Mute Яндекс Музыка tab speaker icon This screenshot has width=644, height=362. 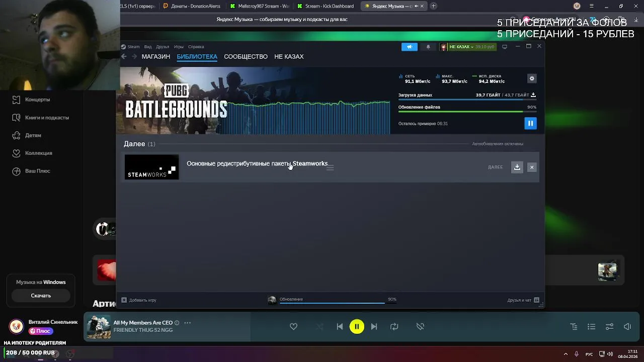click(416, 6)
